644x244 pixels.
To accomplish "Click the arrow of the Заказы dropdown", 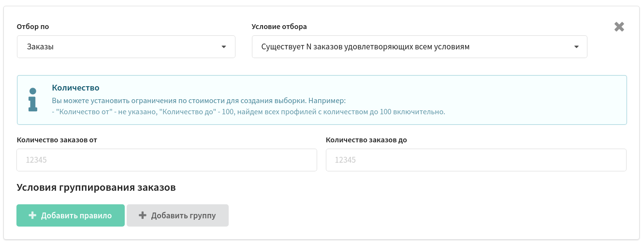I will (x=223, y=47).
